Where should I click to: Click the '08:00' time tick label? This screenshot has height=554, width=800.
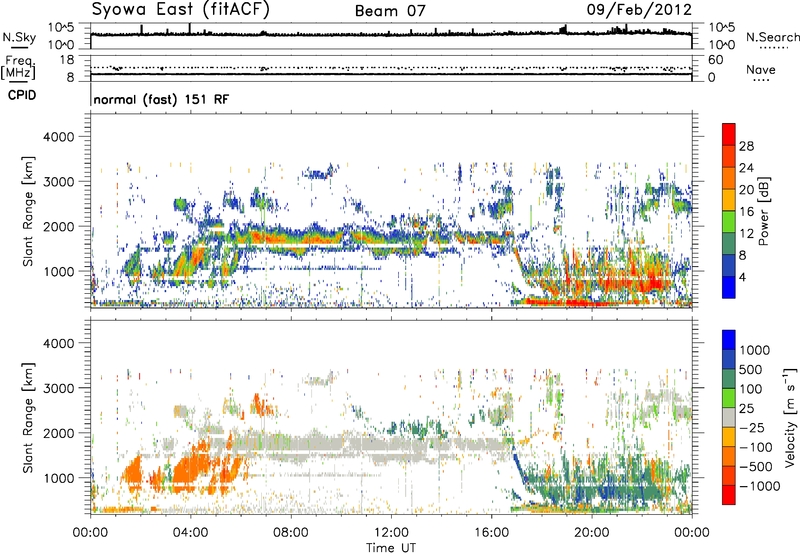(291, 533)
